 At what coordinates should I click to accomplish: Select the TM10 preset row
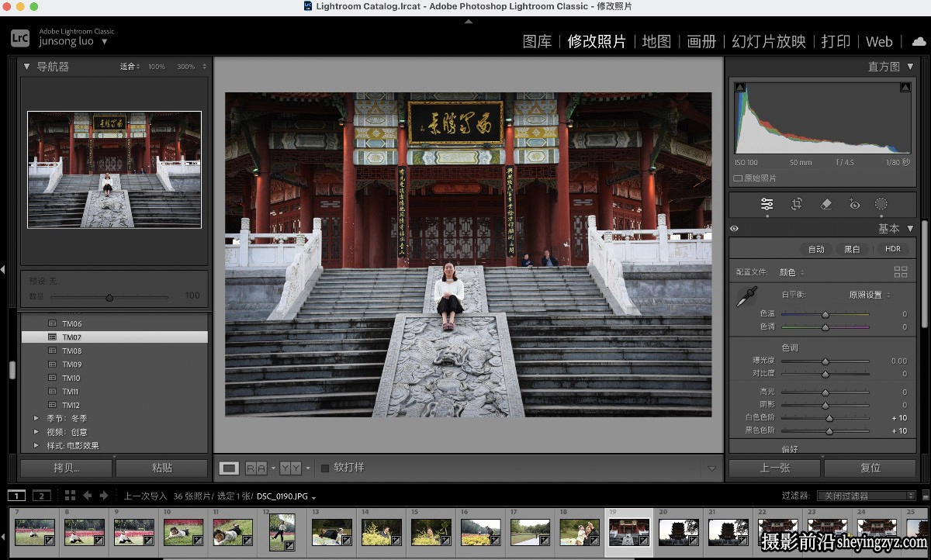click(x=114, y=378)
